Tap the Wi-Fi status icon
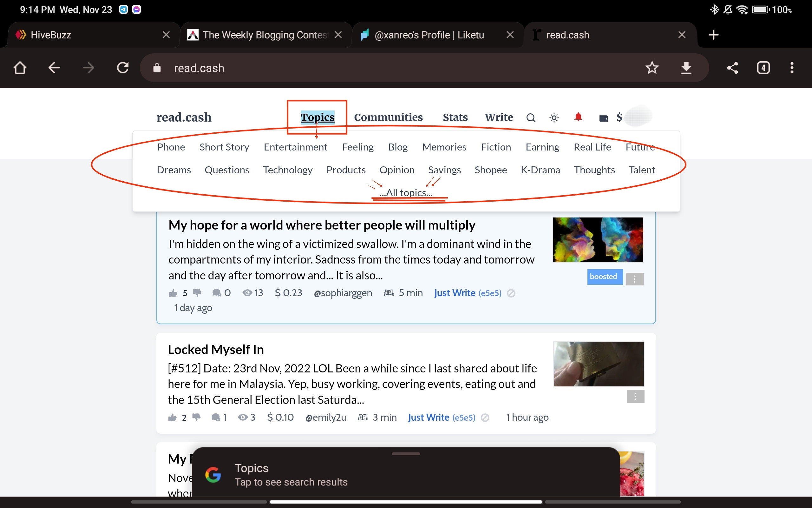 coord(743,10)
